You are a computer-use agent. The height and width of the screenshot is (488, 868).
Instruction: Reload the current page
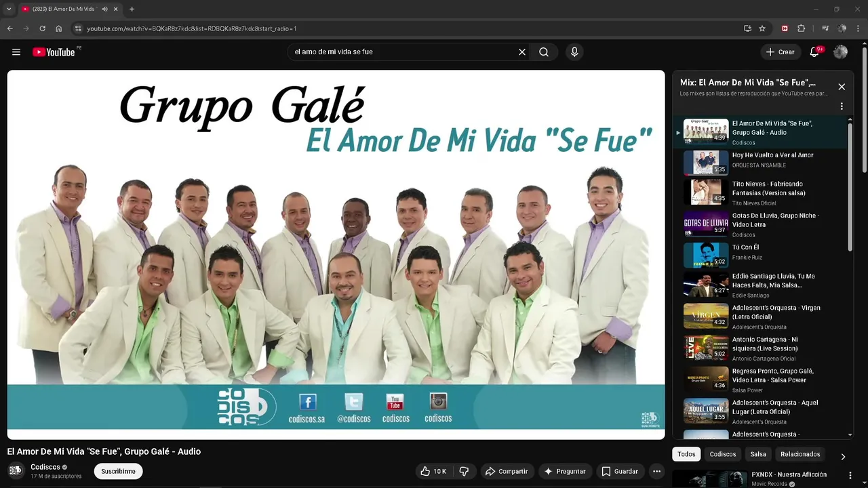pyautogui.click(x=42, y=28)
